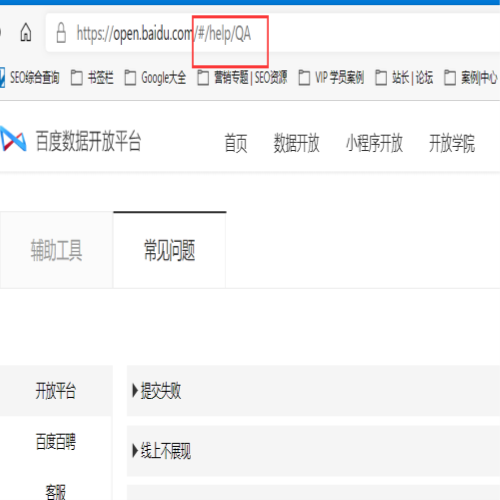This screenshot has height=500, width=500.
Task: Open the Google大全 bookmark folder
Action: click(x=155, y=78)
